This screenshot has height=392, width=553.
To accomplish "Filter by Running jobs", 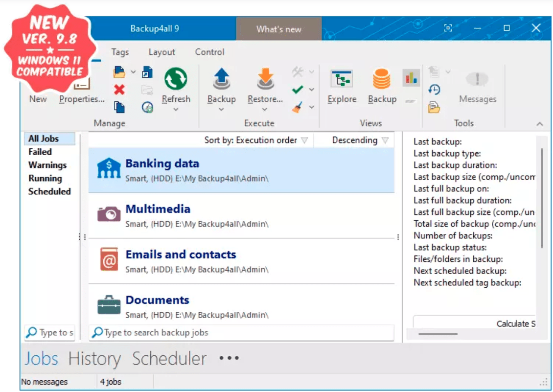I will (x=45, y=178).
